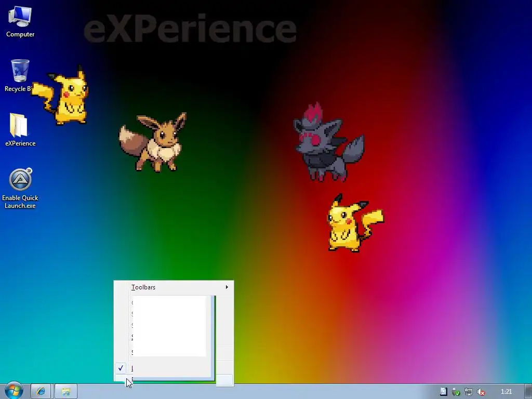Select the eXPerience folder on the desktop

pos(20,130)
